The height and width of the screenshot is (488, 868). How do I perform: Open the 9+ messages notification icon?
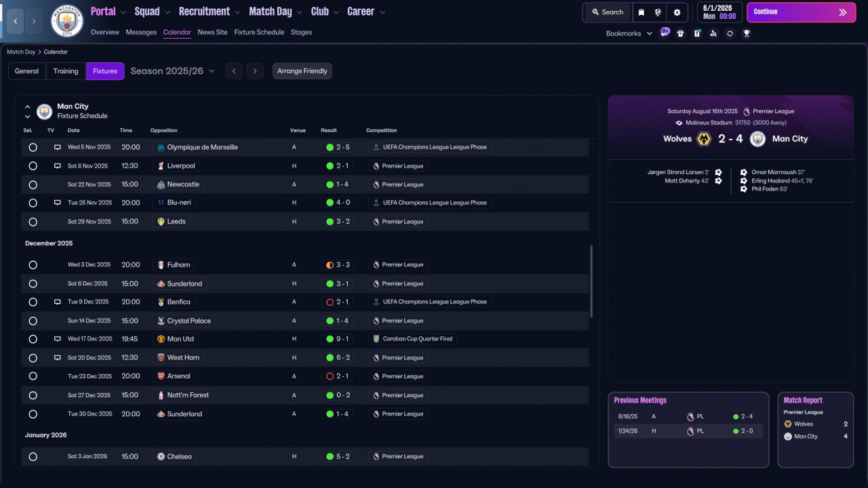point(665,33)
